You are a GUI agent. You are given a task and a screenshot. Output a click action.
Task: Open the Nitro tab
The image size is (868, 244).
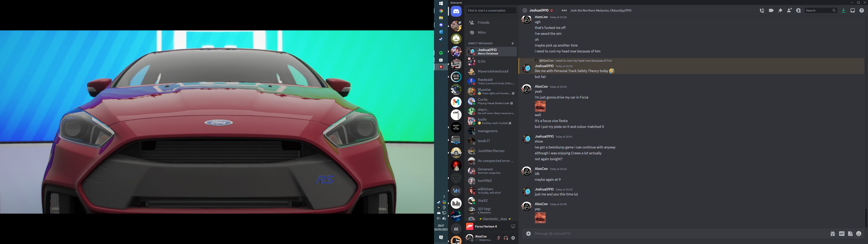[x=482, y=33]
